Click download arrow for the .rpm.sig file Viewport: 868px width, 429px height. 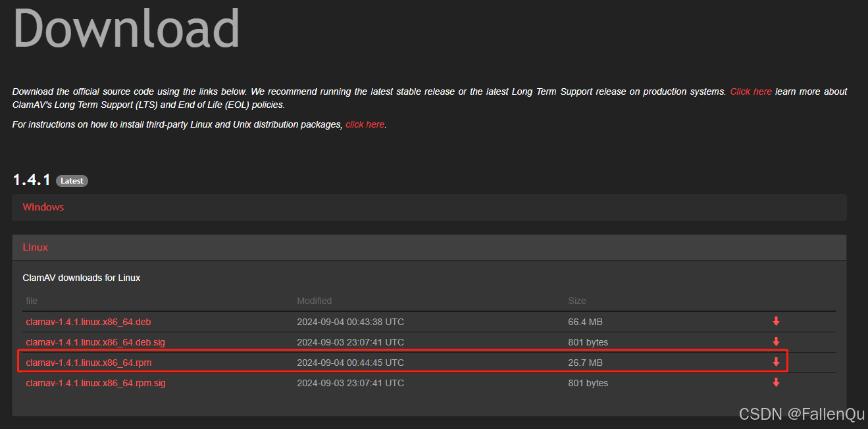(x=776, y=382)
